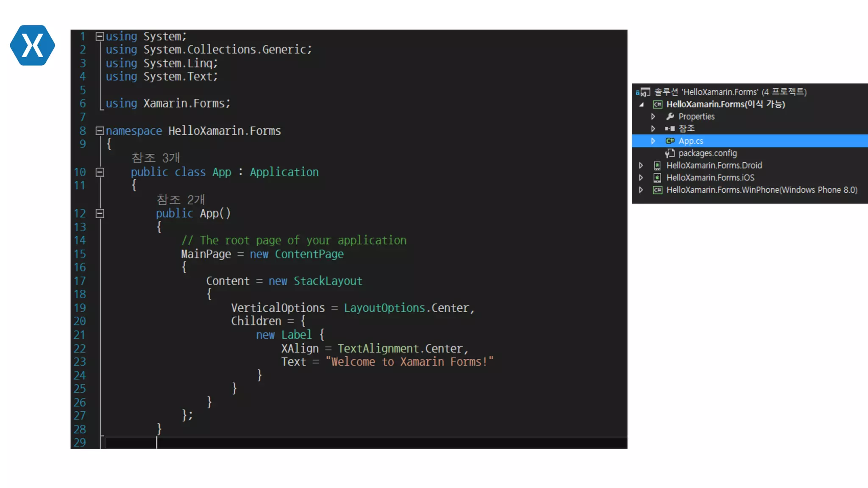Screen dimensions: 868x488
Task: Collapse the App() constructor block
Action: tap(100, 213)
